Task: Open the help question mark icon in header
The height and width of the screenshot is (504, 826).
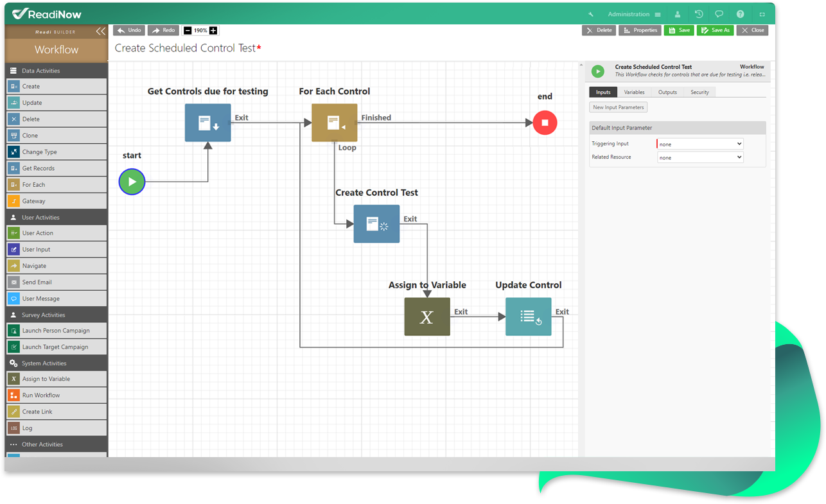Action: click(740, 14)
